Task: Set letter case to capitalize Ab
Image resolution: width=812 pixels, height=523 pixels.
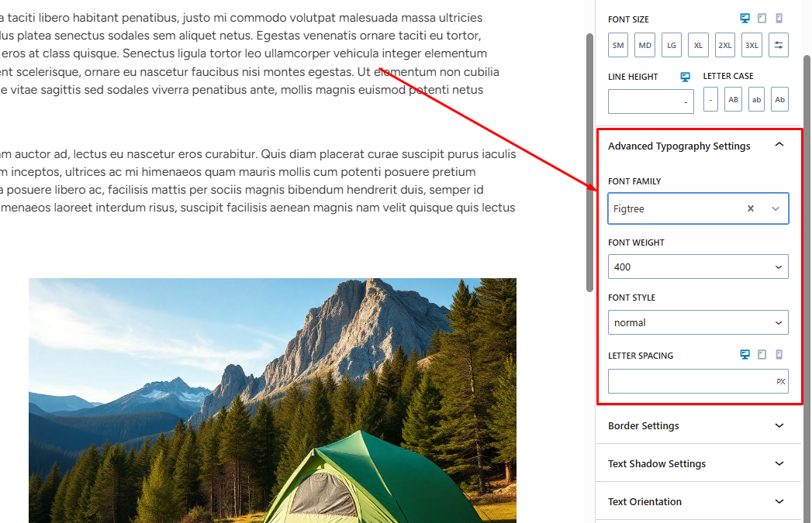Action: (779, 99)
